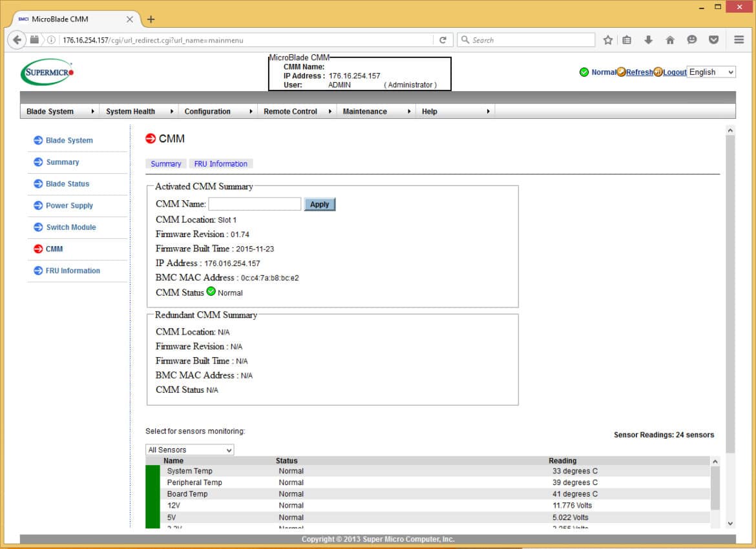Open Summary link in sidebar

pyautogui.click(x=63, y=162)
